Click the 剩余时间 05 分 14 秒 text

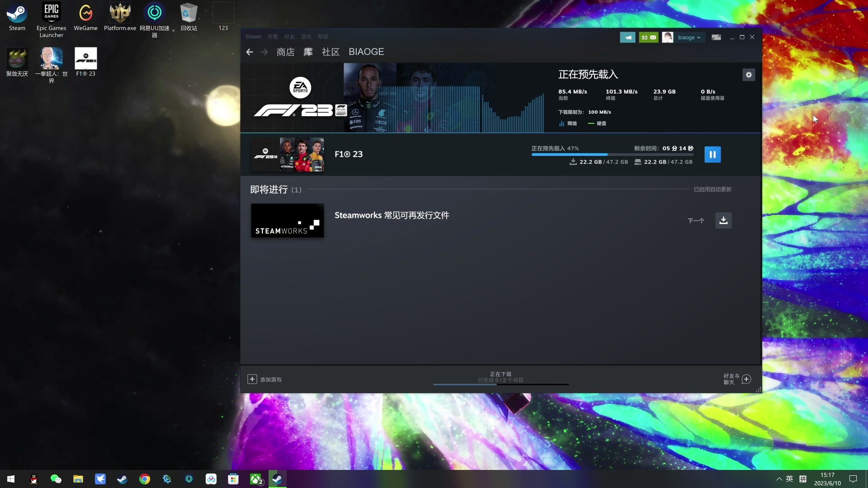[664, 148]
